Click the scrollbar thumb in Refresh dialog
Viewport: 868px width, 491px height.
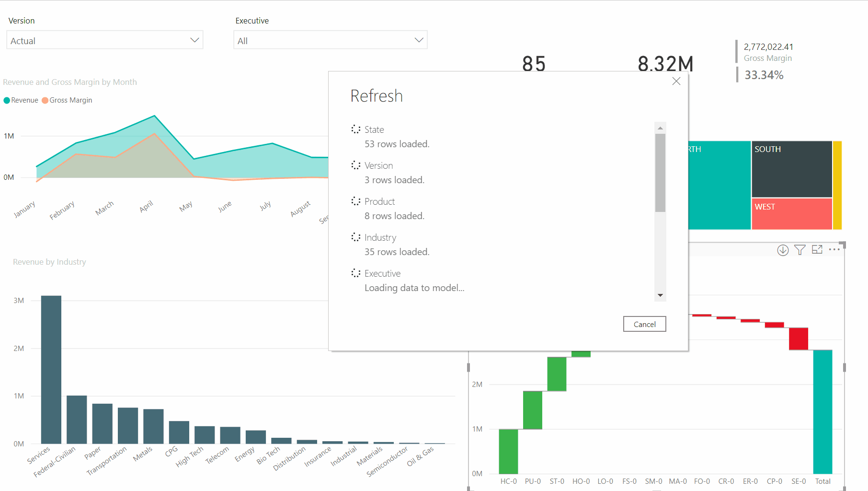pos(660,173)
